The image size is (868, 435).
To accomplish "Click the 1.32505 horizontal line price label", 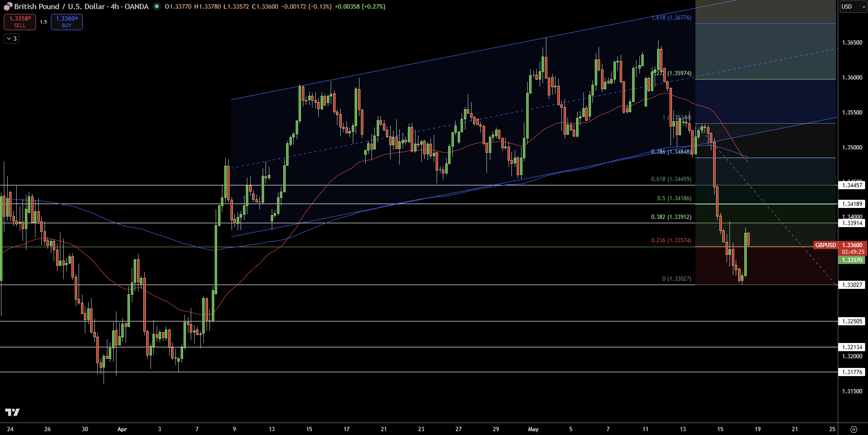I will click(x=852, y=321).
